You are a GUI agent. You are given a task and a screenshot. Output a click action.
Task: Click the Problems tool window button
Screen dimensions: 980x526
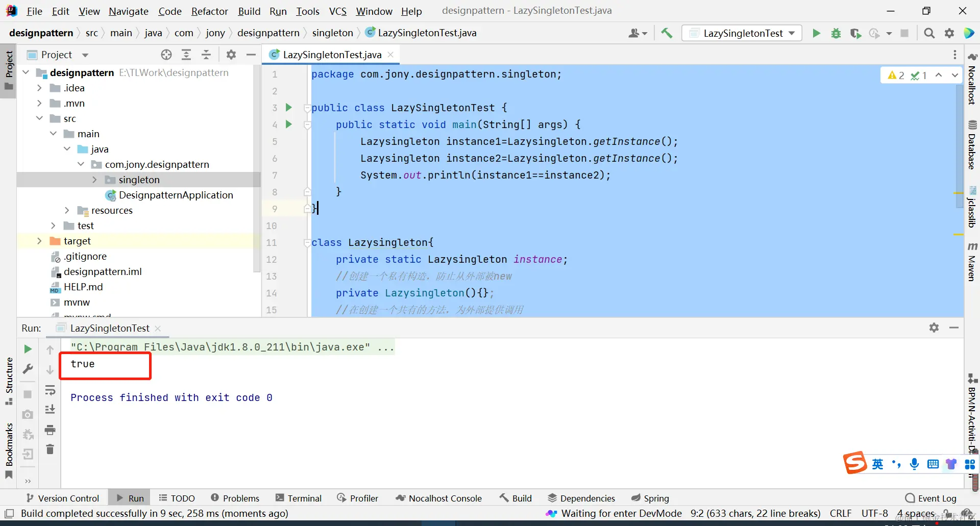[x=235, y=498]
